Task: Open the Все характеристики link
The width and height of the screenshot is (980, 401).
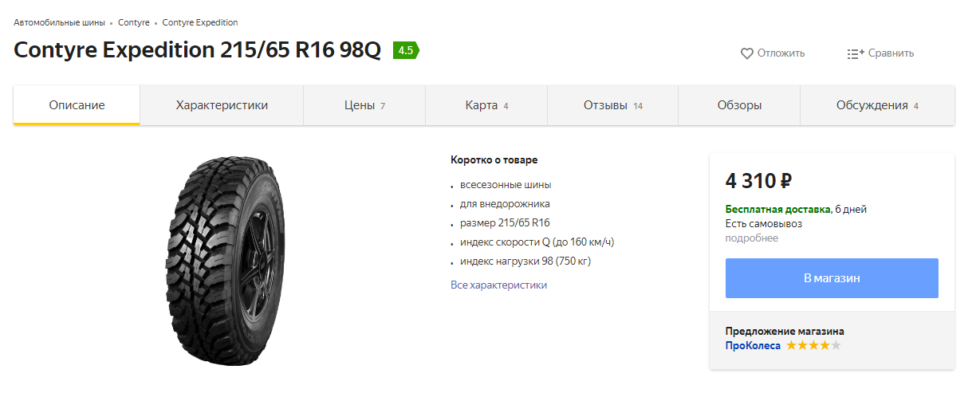Action: [498, 285]
